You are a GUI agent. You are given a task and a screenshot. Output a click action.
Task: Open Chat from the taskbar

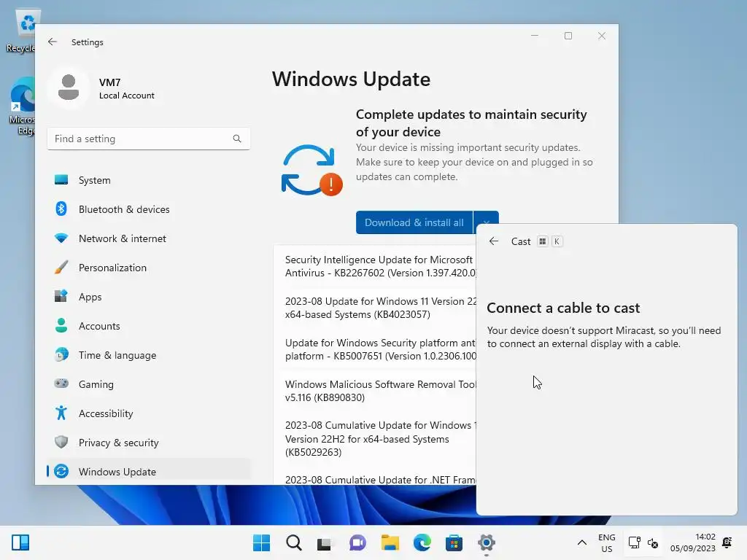tap(357, 542)
